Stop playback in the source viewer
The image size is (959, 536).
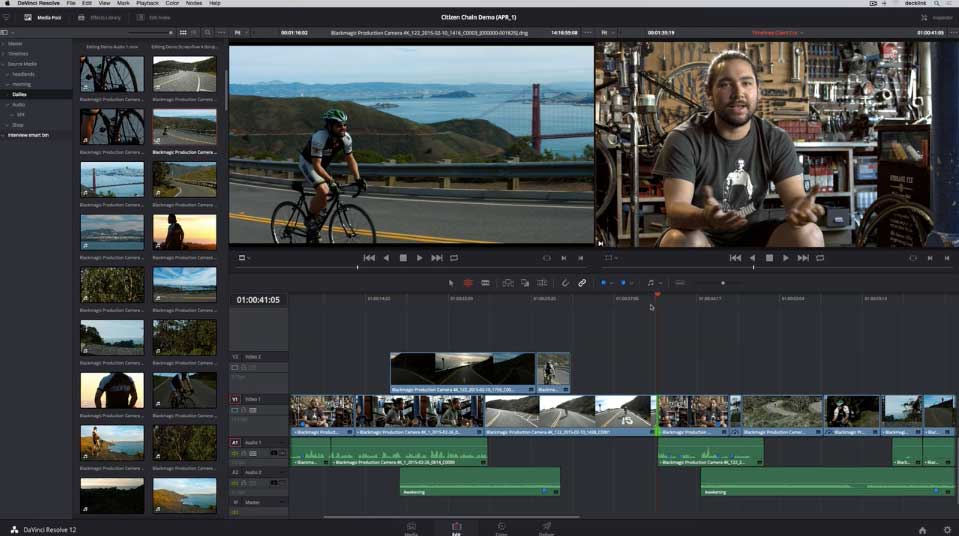(x=403, y=258)
